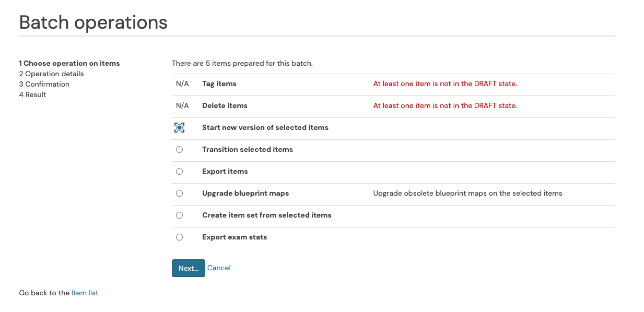The width and height of the screenshot is (644, 312).
Task: Click the Cancel link
Action: point(219,268)
